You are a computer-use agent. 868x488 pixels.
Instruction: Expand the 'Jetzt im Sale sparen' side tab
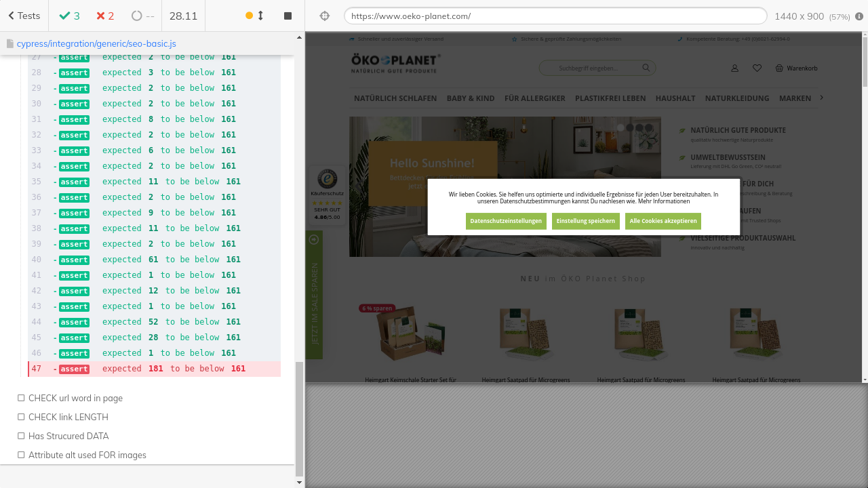coord(314,295)
